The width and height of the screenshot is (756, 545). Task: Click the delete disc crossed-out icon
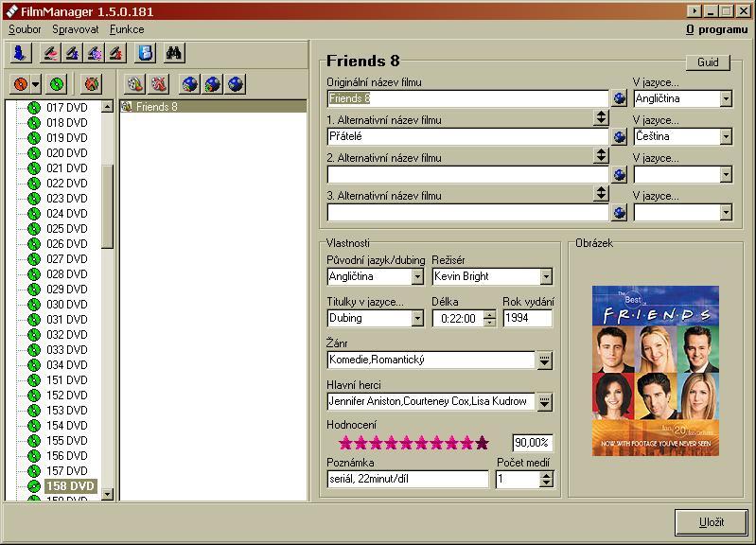(91, 84)
